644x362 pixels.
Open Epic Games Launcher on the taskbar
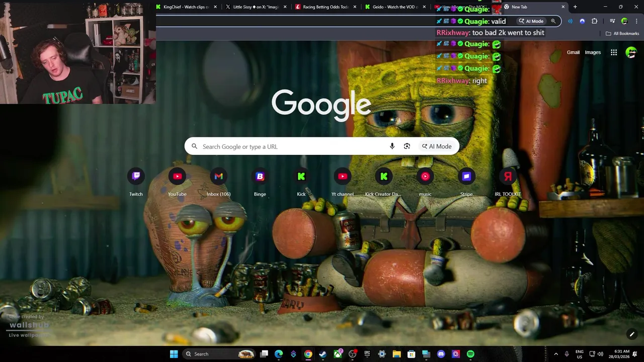click(367, 354)
